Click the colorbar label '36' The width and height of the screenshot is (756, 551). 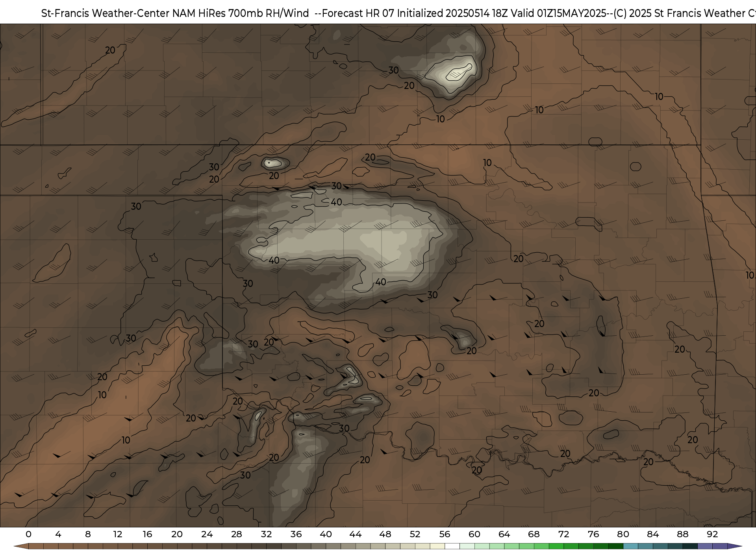coord(296,534)
